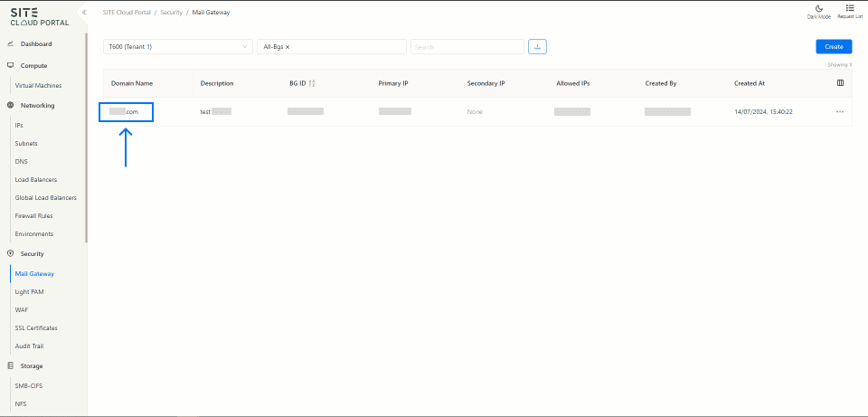Image resolution: width=868 pixels, height=417 pixels.
Task: Click the Security breadcrumb link
Action: [171, 13]
